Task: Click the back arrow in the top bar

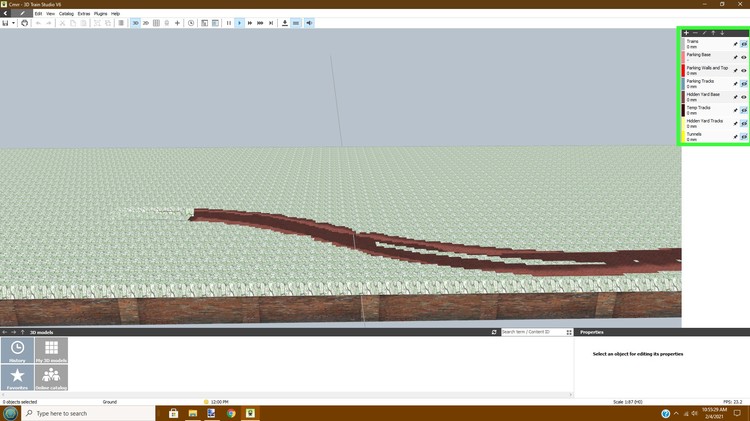Action: [5, 13]
